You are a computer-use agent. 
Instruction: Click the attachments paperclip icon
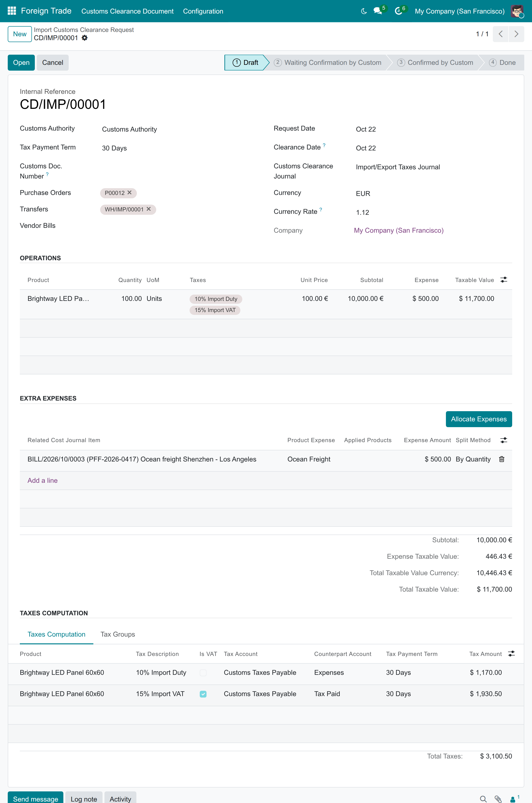tap(498, 799)
